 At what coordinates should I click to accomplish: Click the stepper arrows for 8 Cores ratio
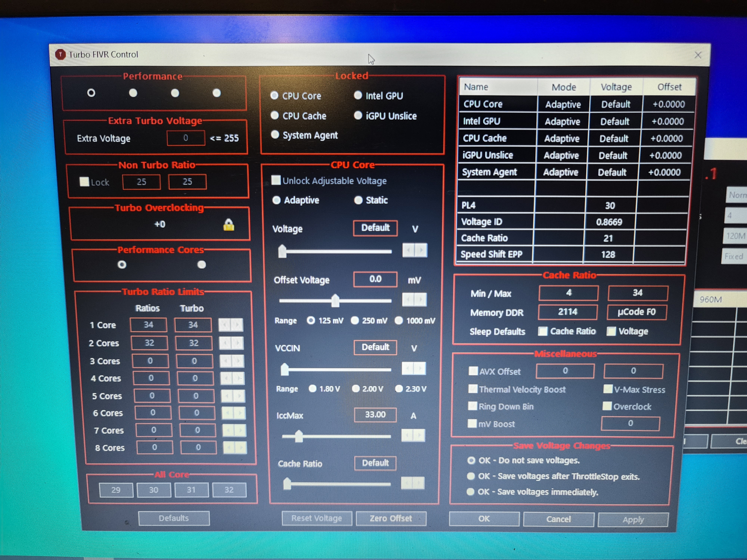(235, 448)
